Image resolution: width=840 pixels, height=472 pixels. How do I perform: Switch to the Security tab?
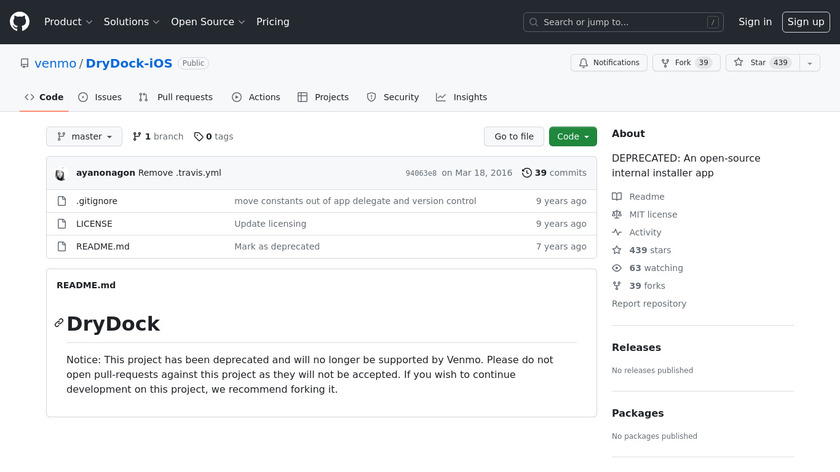pos(393,97)
